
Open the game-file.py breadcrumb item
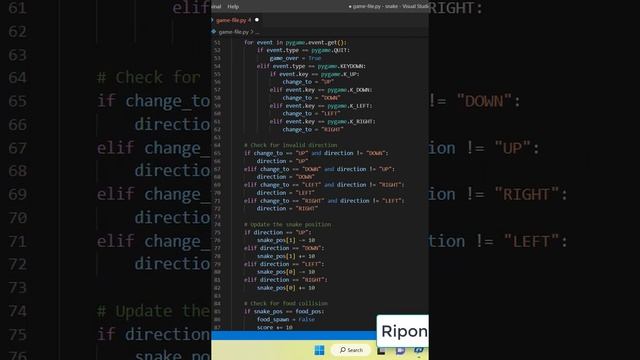coord(233,32)
